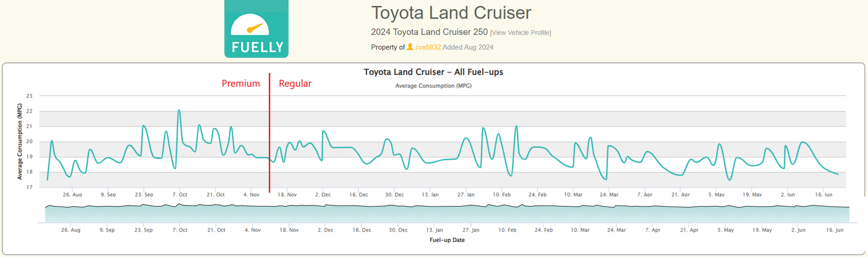Screen dimensions: 868x257
Task: Click '27. Jan' label in the lower navigator
Action: (x=471, y=230)
